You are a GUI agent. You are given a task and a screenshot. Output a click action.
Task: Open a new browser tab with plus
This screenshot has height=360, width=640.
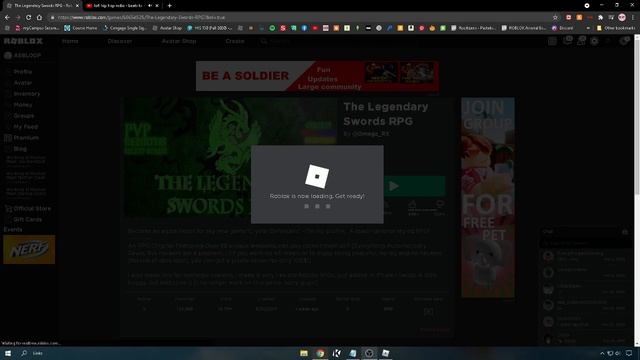[169, 6]
